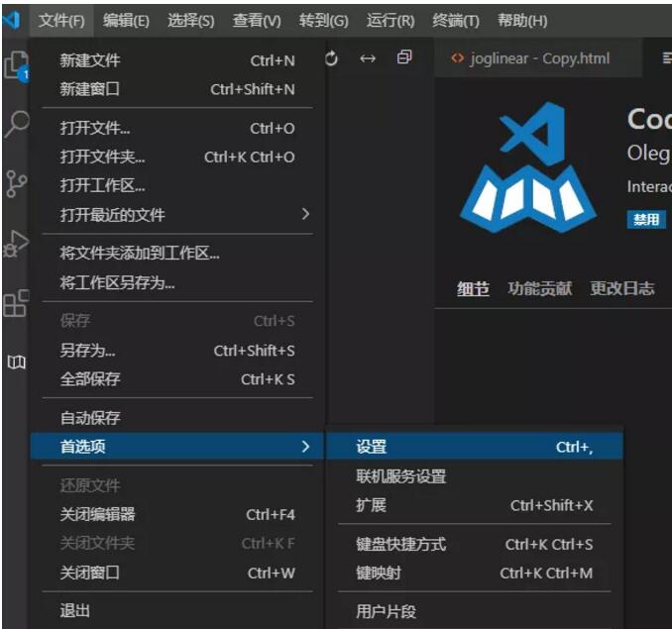This screenshot has width=672, height=629.
Task: Open the 终端(T) menu
Action: pos(456,20)
